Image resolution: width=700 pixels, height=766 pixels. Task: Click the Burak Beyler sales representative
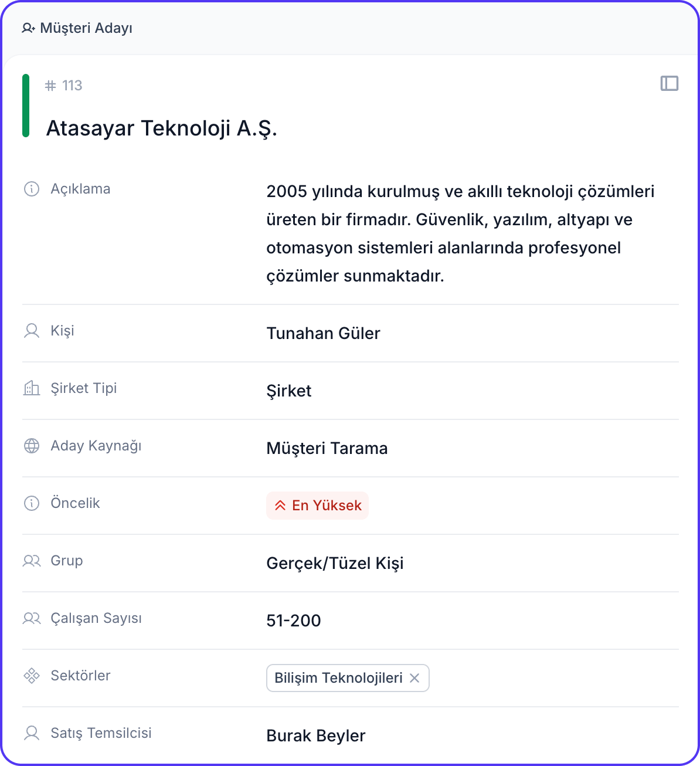pos(316,736)
